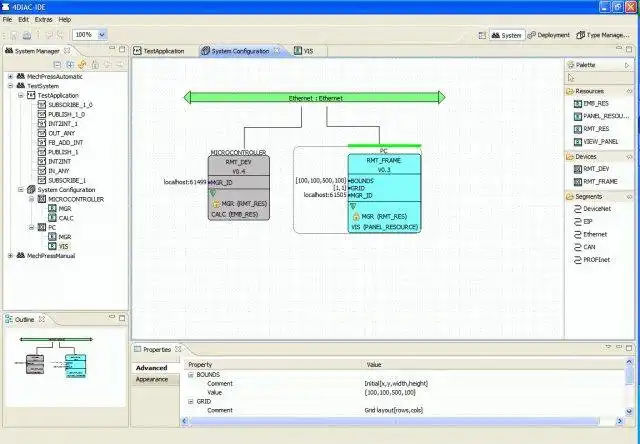Select the CAN segment in palette

tap(584, 247)
